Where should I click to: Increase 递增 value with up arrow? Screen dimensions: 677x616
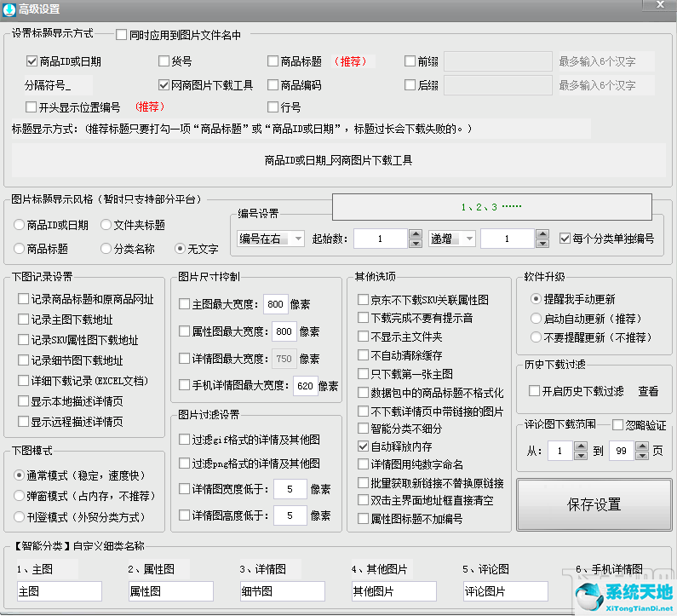pos(542,233)
